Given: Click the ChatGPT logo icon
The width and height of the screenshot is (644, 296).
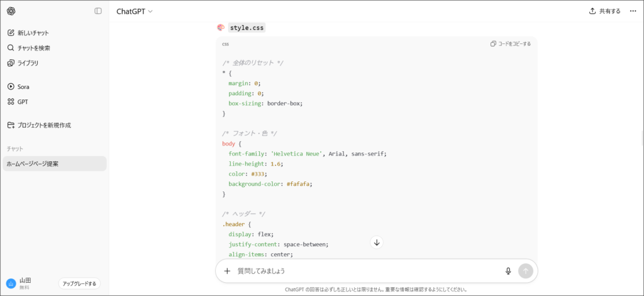Looking at the screenshot, I should click(11, 11).
